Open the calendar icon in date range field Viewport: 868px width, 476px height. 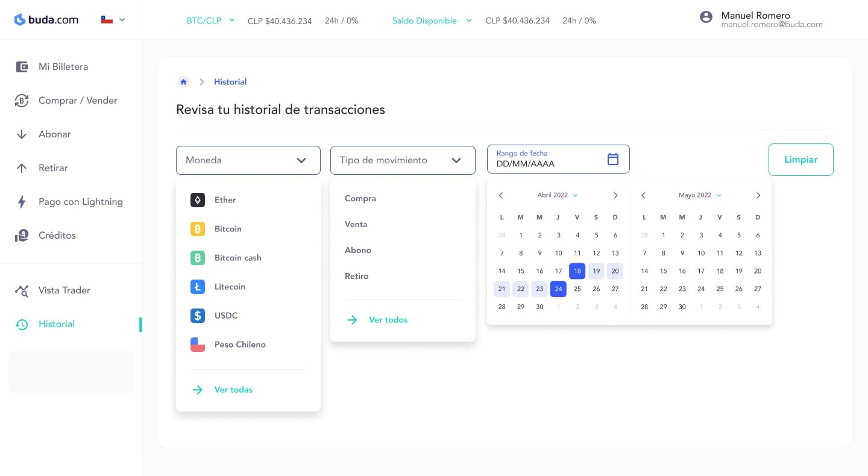[612, 159]
